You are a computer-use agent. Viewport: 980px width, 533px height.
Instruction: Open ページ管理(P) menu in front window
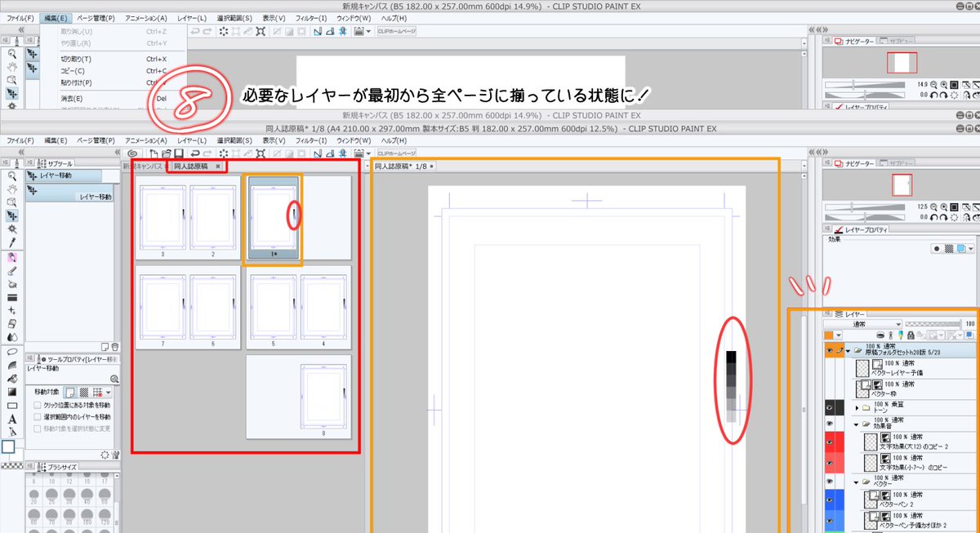96,140
